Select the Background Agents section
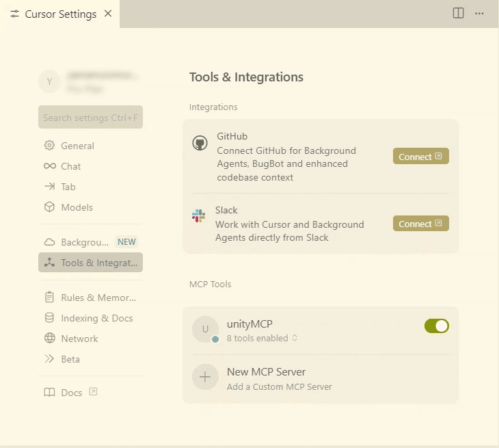 pyautogui.click(x=85, y=242)
